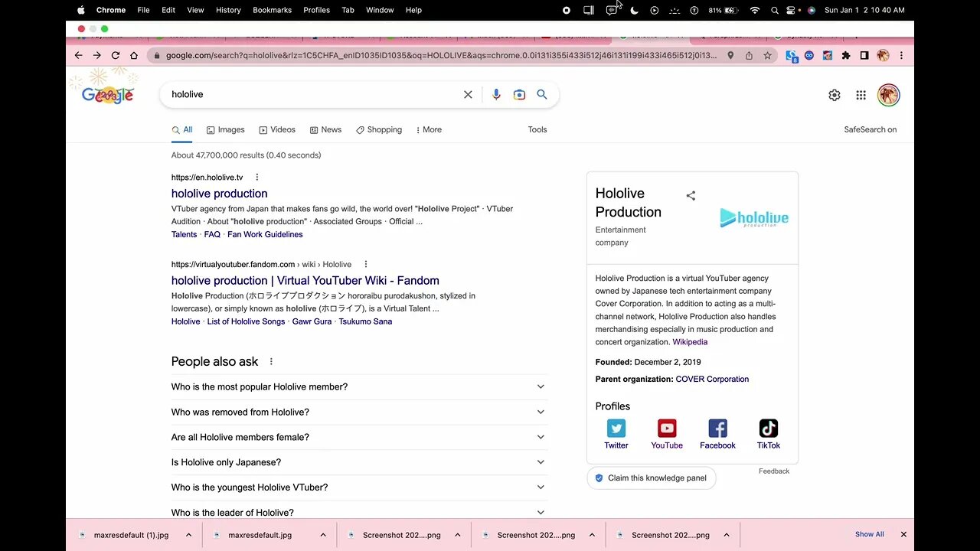Viewport: 980px width, 551px height.
Task: Click Claim this knowledge panel button
Action: pyautogui.click(x=652, y=478)
